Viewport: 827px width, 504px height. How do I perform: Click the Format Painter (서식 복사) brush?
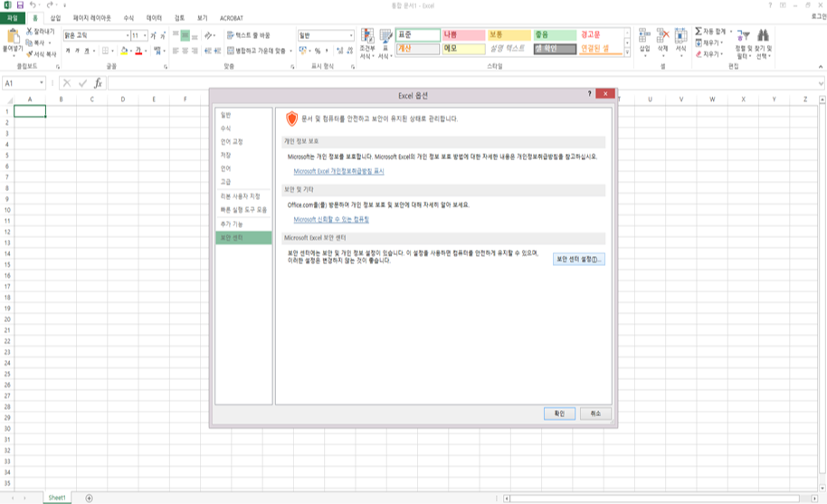coord(30,53)
